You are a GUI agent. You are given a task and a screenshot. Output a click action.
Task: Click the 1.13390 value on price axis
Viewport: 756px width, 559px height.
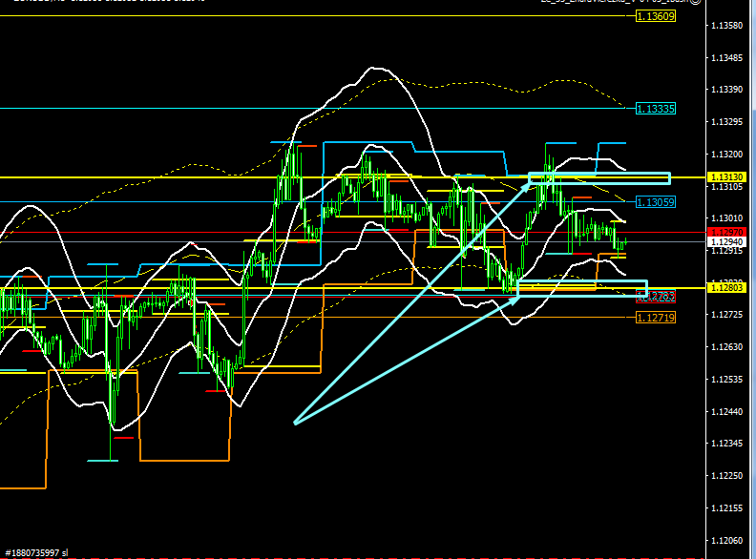(727, 90)
